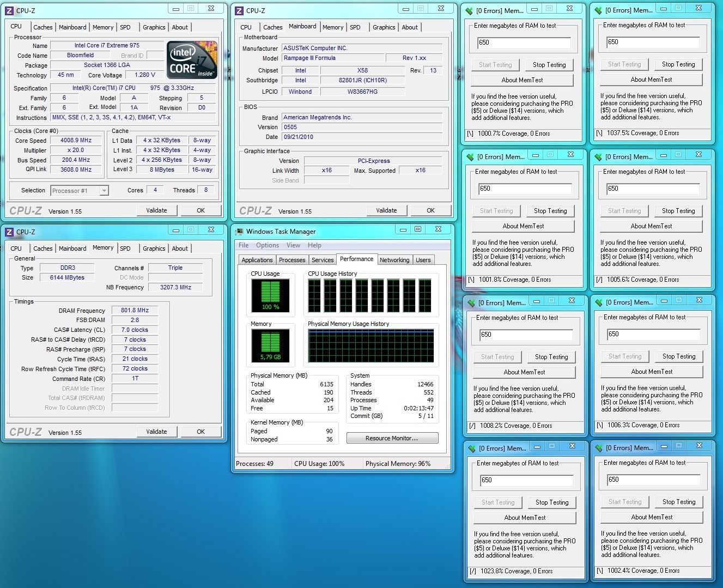Open the Caches tab in the Processor CPU-Z window
Image resolution: width=723 pixels, height=588 pixels.
42,27
